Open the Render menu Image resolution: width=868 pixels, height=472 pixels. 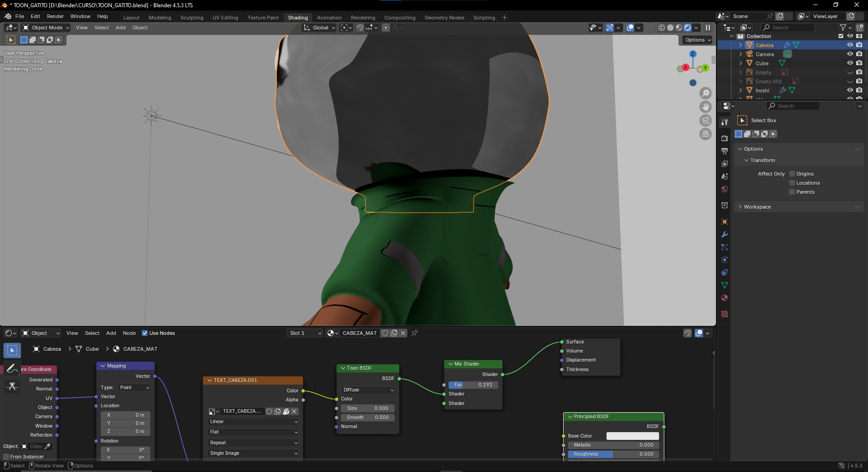(x=55, y=16)
